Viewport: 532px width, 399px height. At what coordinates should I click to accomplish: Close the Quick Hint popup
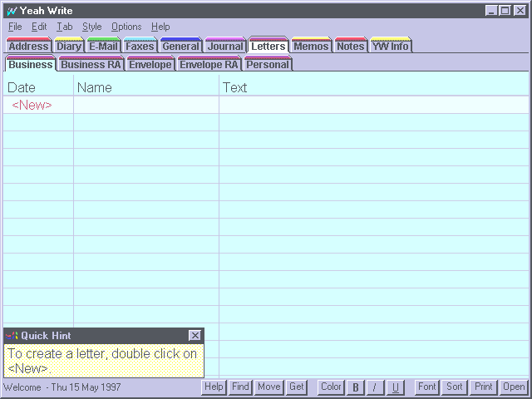(x=195, y=336)
